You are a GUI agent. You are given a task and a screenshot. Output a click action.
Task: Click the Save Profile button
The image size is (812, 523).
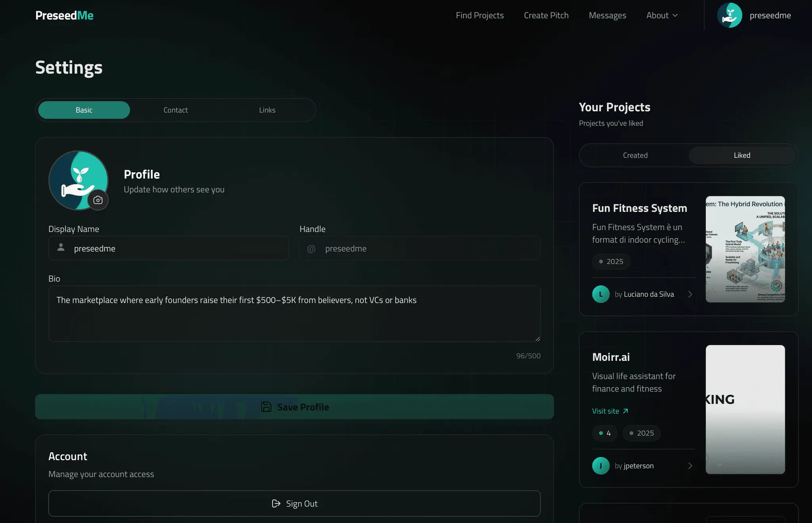294,407
